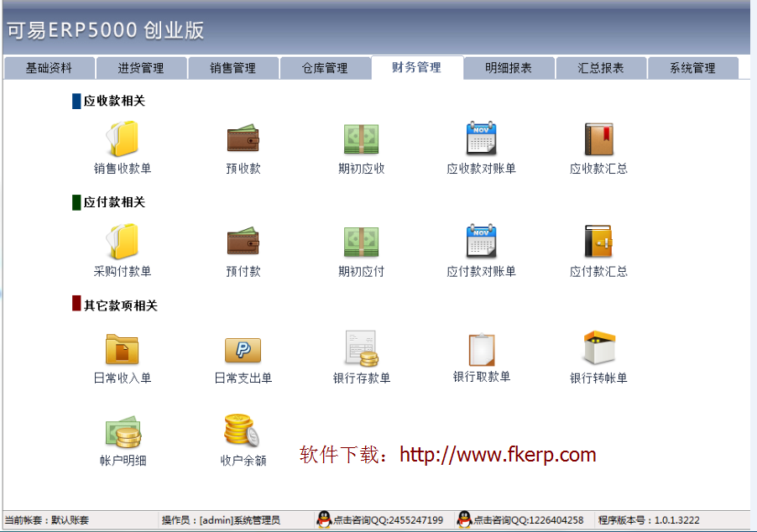757x532 pixels.
Task: Click the 日常收入单 label
Action: (123, 378)
